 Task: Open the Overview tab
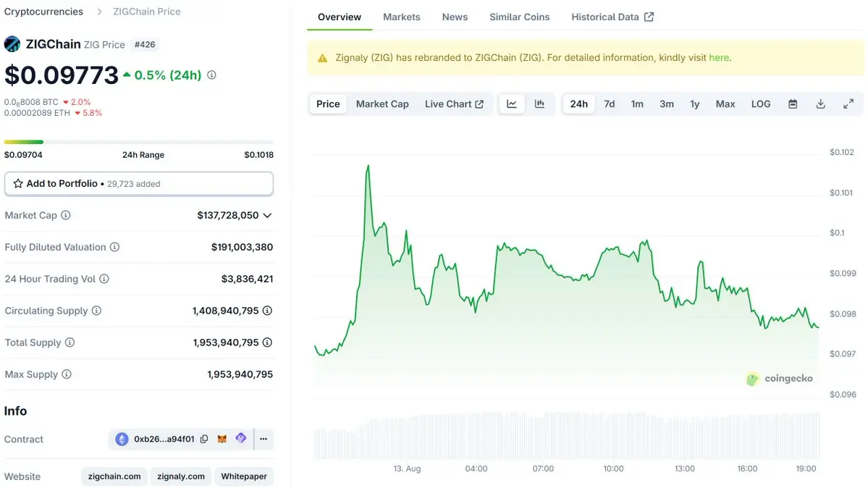coord(340,17)
